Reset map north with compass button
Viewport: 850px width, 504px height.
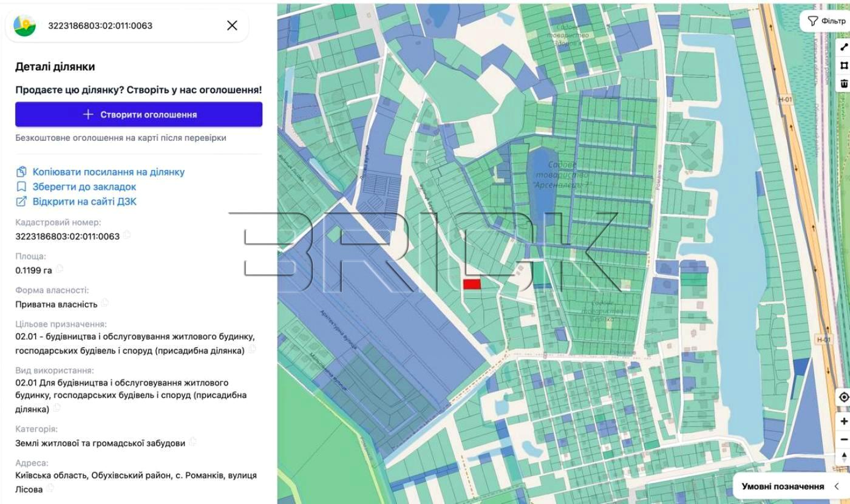click(x=843, y=457)
